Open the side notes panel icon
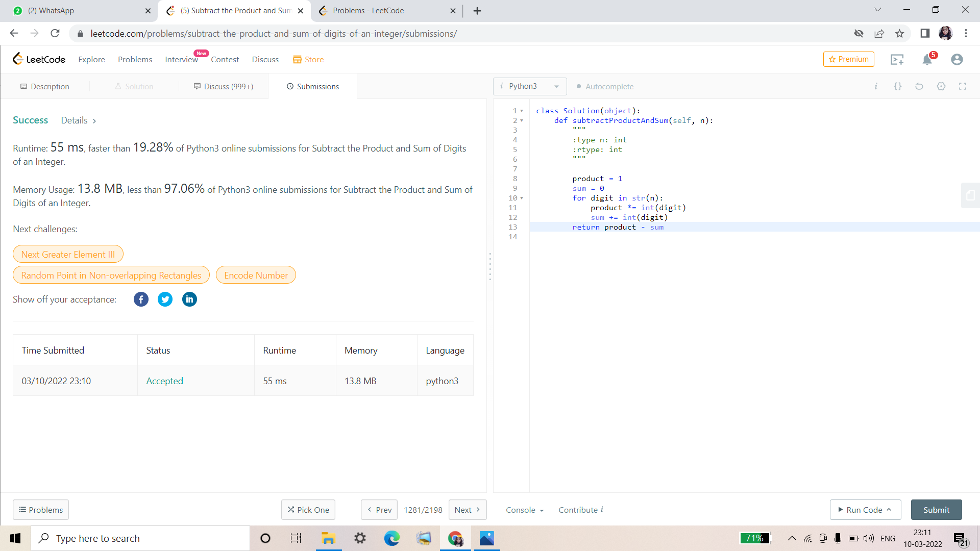 [x=970, y=195]
